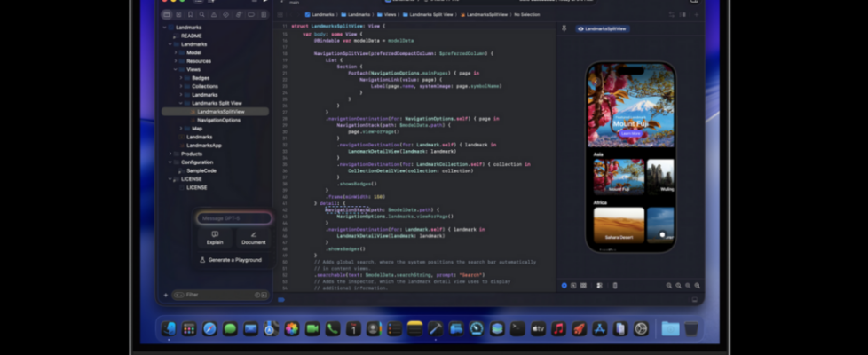Switch to selectable preview mode
The width and height of the screenshot is (868, 355).
point(573,286)
